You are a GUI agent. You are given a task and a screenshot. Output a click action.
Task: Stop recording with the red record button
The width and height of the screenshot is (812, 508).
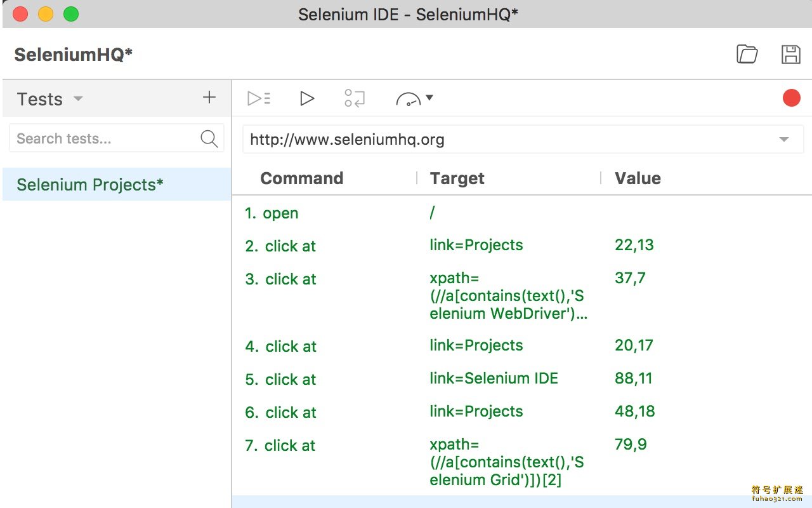pos(791,98)
